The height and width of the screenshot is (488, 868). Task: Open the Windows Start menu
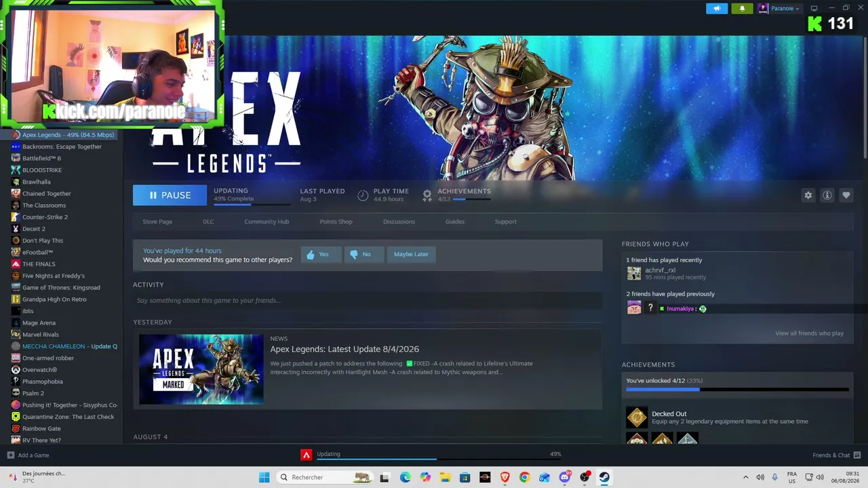[x=264, y=477]
